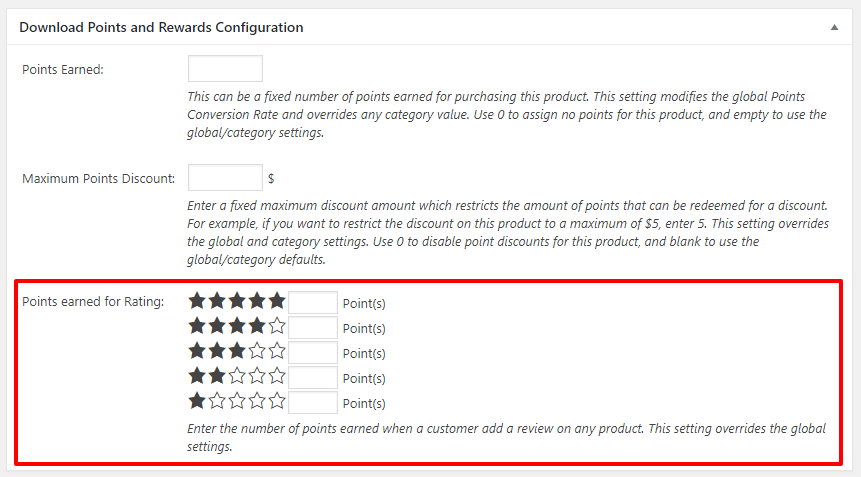The width and height of the screenshot is (861, 477).
Task: Click the two-star rating points field
Action: coord(313,377)
